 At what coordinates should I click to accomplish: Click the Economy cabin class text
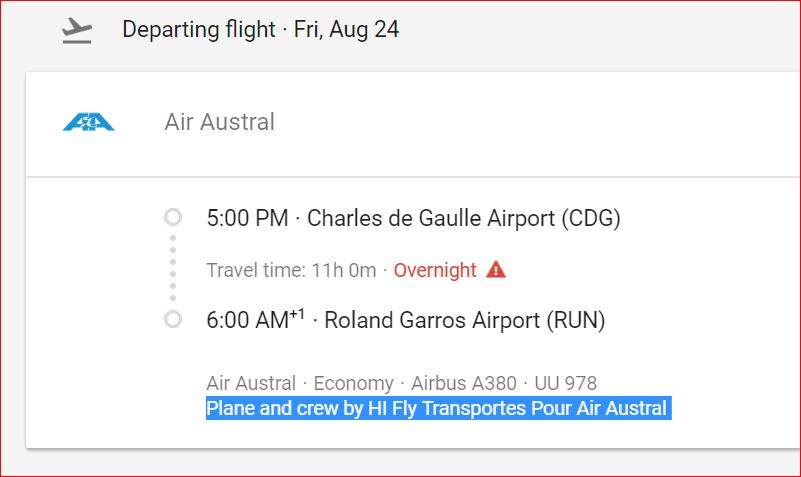click(x=353, y=383)
